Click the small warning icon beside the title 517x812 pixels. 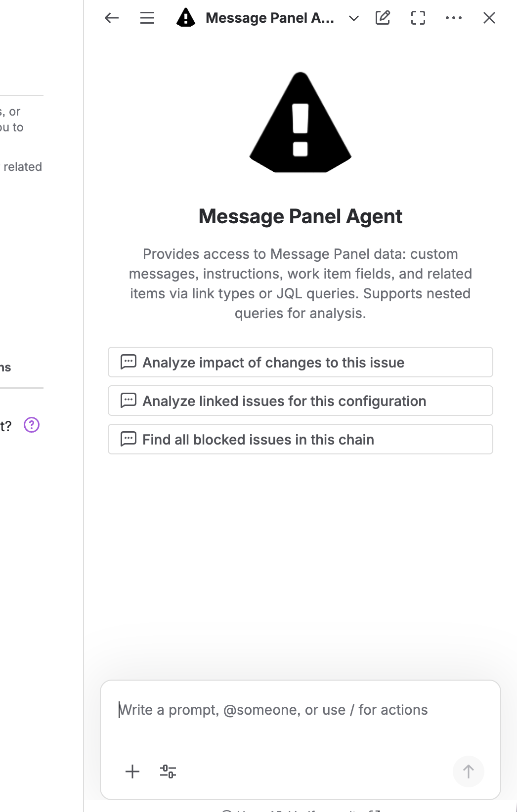click(x=185, y=18)
